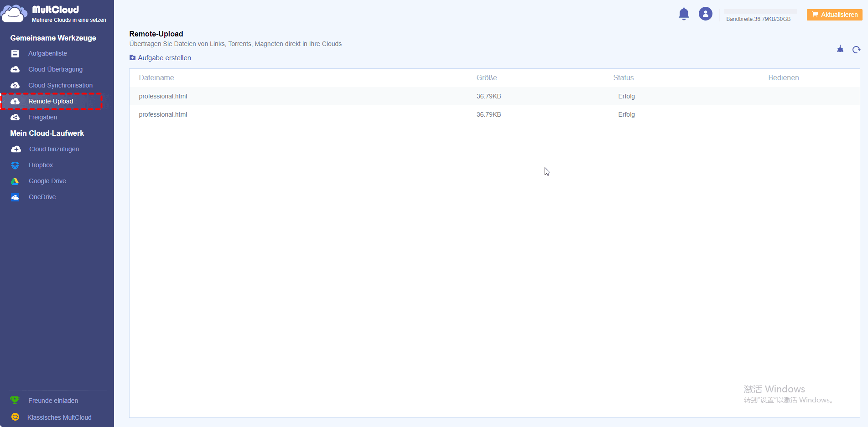Switch to Klassisches MultCloud
The width and height of the screenshot is (868, 427).
[59, 417]
